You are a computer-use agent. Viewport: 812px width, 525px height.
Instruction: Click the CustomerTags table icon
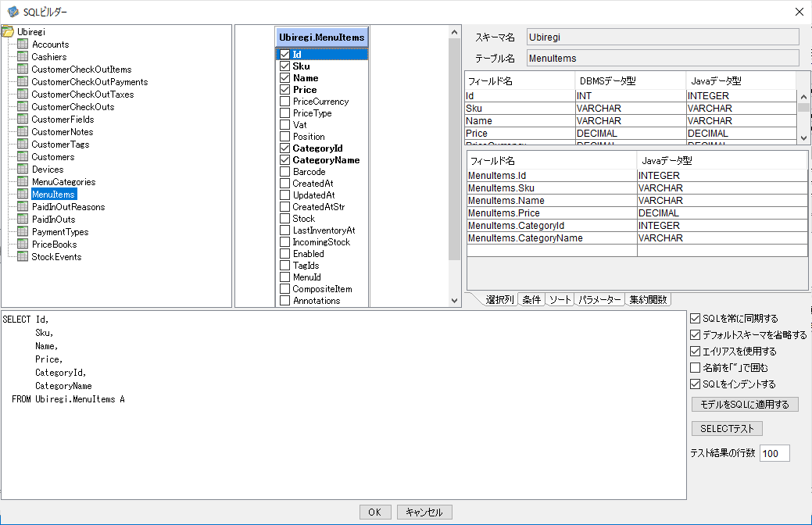pyautogui.click(x=23, y=144)
